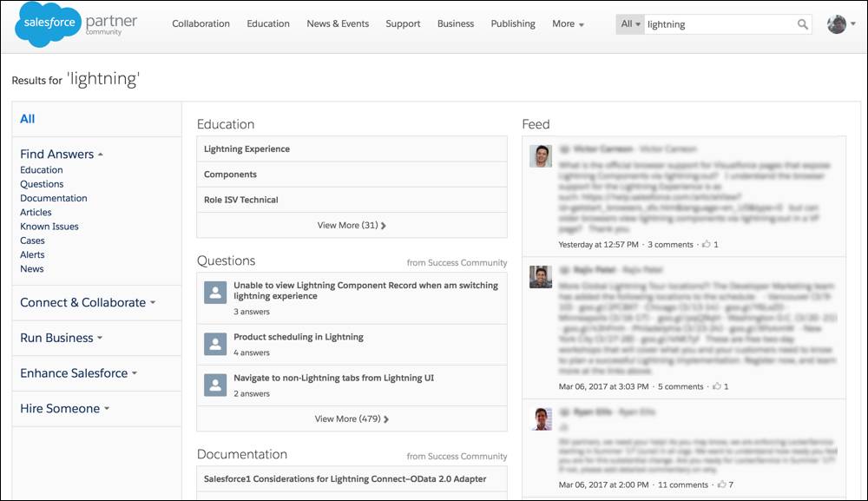This screenshot has height=501, width=868.
Task: Click the search magnifying glass icon
Action: pyautogui.click(x=801, y=24)
